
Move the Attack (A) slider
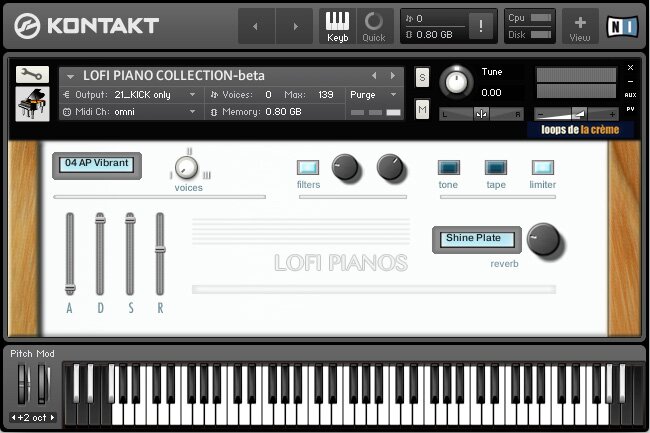[70, 289]
